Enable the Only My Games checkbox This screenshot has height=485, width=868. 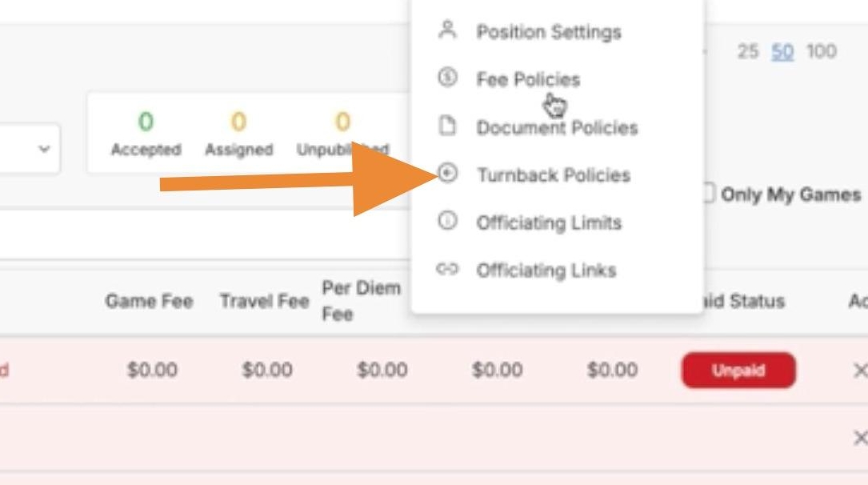point(709,194)
